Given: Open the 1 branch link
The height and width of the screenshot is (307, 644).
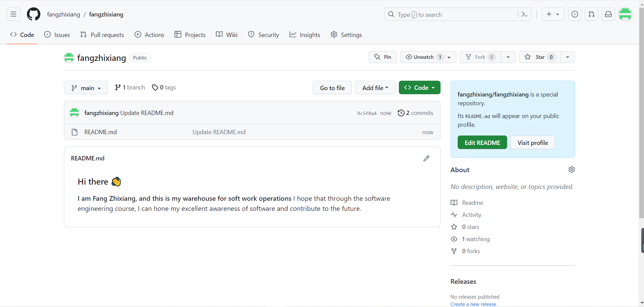Looking at the screenshot, I should (x=130, y=87).
